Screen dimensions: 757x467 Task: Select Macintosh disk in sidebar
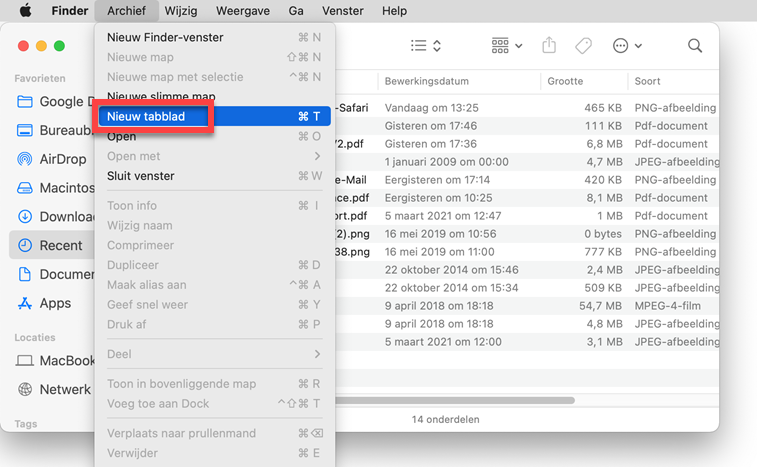click(52, 188)
